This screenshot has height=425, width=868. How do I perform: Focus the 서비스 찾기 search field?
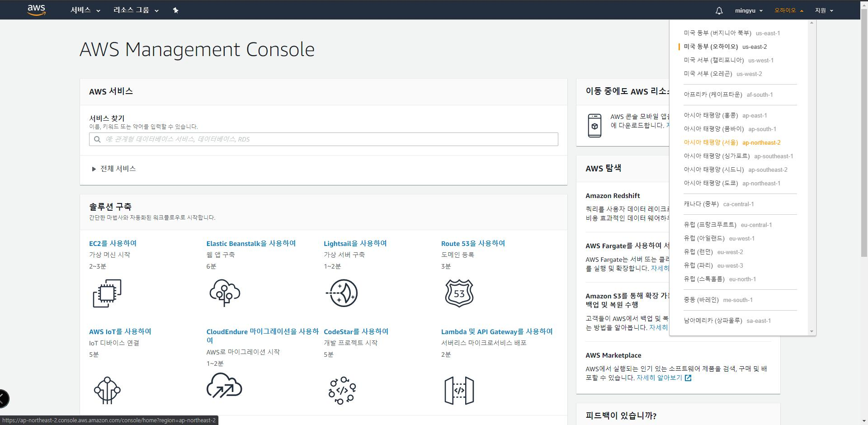coord(324,139)
